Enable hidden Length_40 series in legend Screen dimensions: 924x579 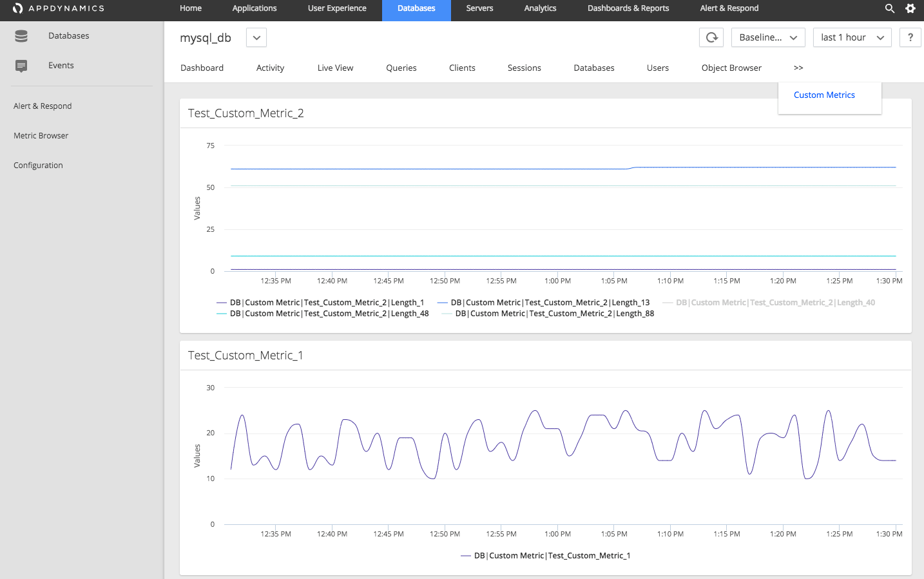(x=769, y=303)
